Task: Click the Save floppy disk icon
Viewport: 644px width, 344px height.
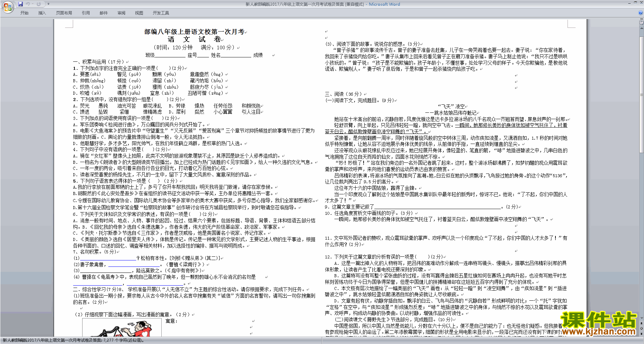Action: click(x=20, y=4)
